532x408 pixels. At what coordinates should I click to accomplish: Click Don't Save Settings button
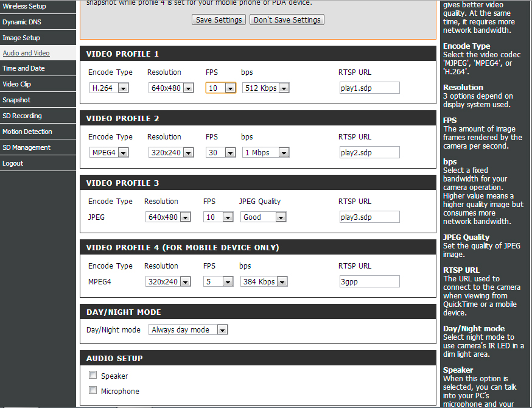point(287,19)
